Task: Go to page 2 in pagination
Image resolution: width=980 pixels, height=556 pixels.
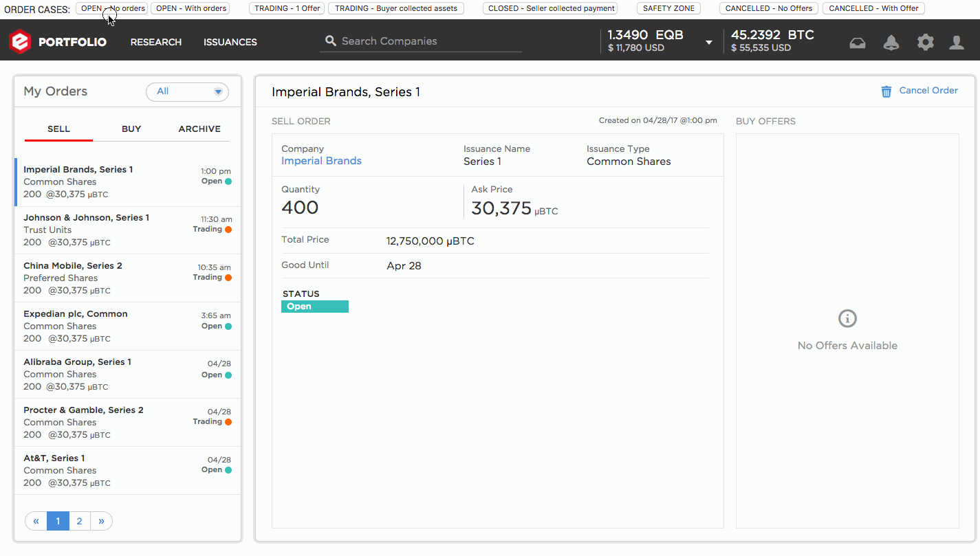Action: coord(79,521)
